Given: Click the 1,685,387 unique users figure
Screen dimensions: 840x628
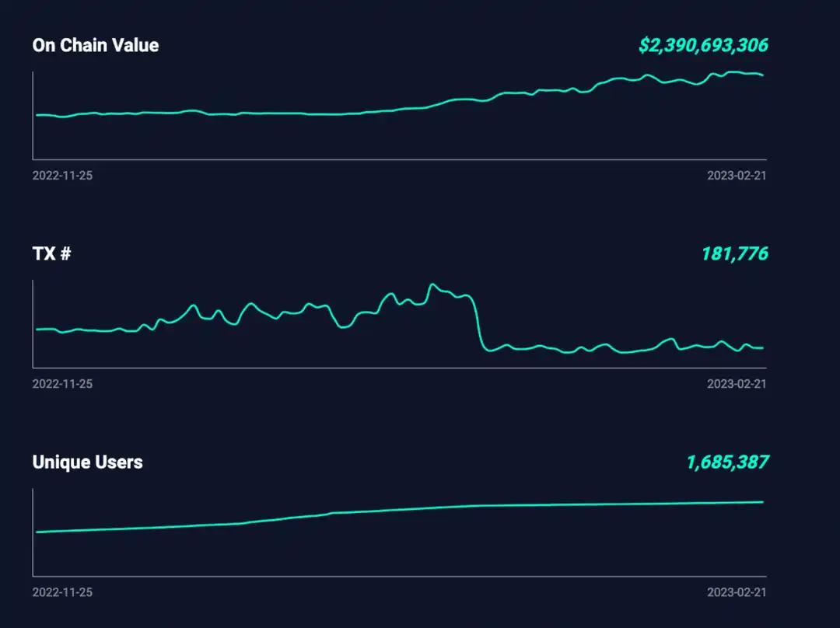Looking at the screenshot, I should click(x=726, y=462).
